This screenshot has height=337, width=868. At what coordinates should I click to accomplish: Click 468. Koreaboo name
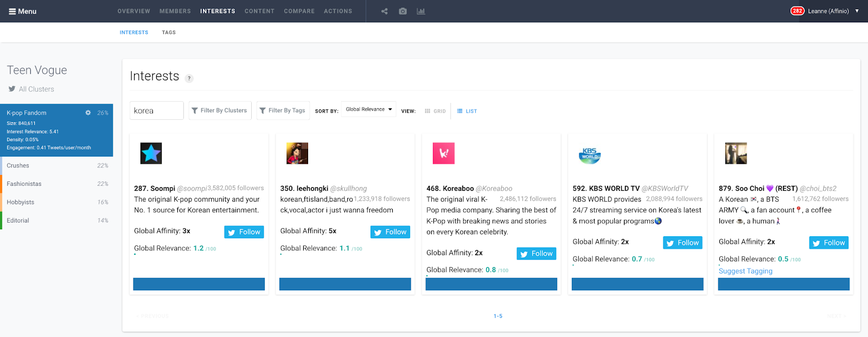point(450,189)
